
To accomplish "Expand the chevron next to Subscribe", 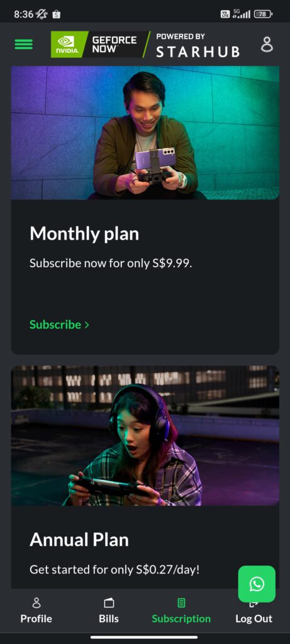I will (87, 325).
